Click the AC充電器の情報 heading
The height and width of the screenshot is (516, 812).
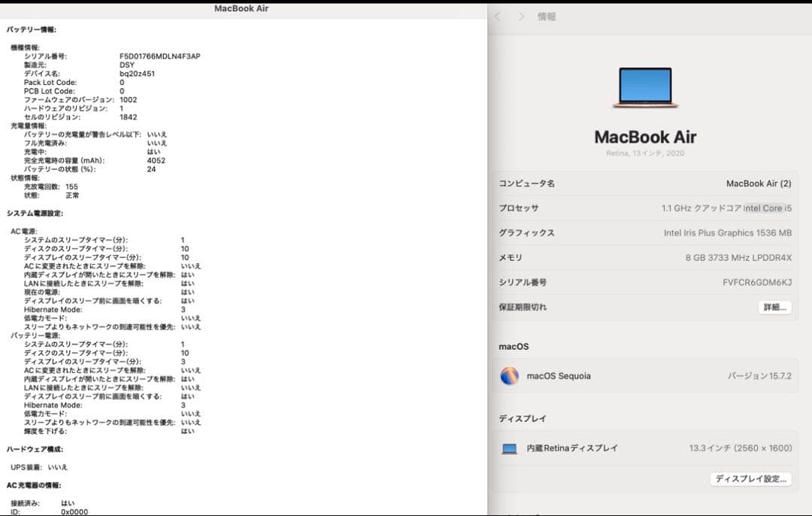pos(34,485)
